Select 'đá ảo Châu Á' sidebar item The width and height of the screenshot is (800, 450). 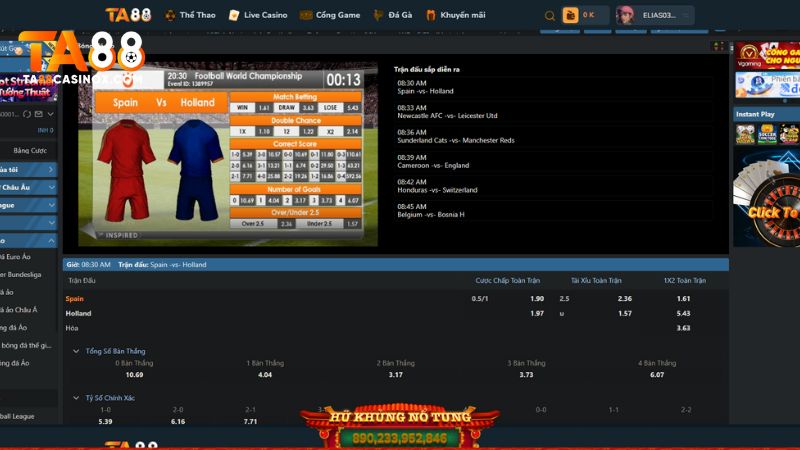19,310
